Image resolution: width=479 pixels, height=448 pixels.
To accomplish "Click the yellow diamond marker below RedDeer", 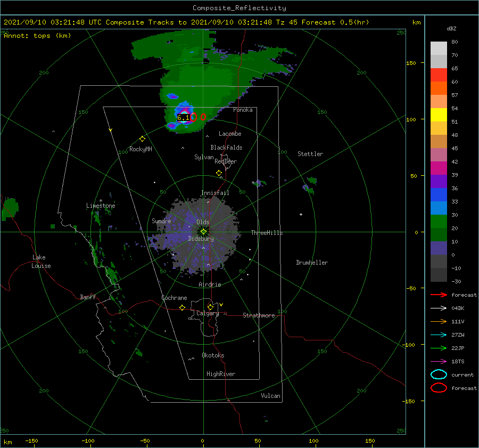I will [x=219, y=173].
